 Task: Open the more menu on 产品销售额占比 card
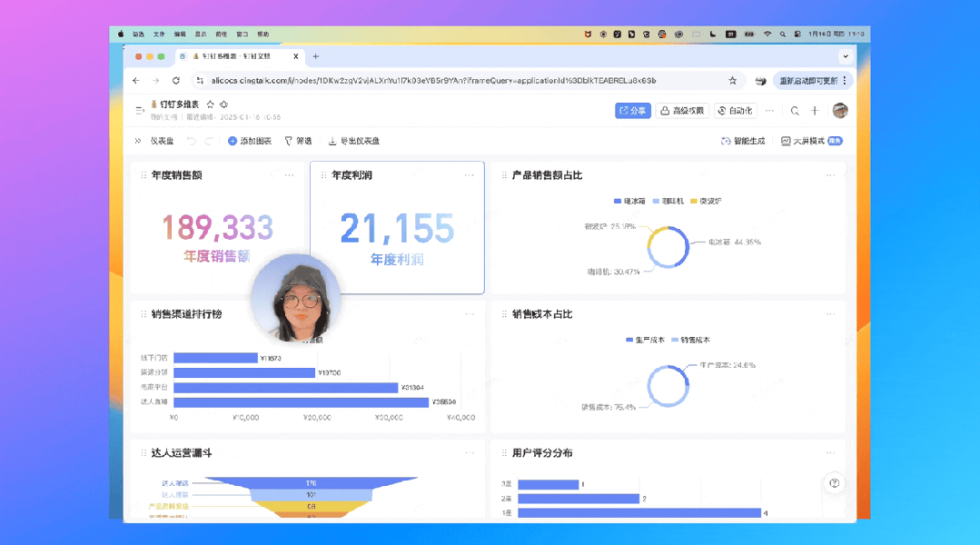coord(830,175)
